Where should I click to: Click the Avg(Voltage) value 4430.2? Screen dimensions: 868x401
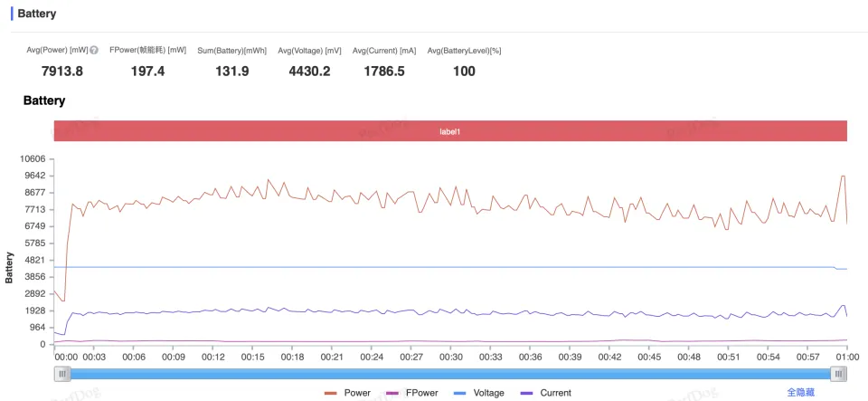(x=310, y=72)
